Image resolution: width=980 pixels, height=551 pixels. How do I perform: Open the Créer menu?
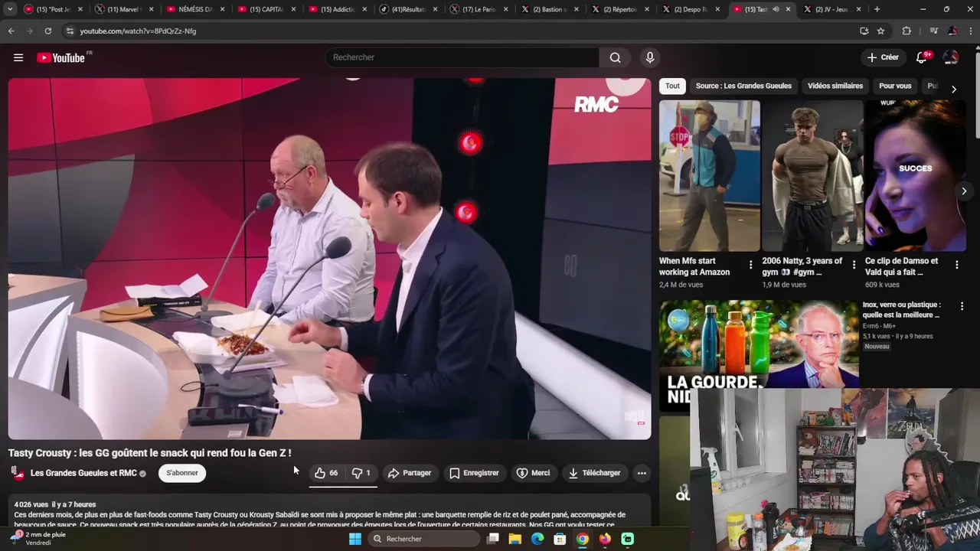[882, 57]
